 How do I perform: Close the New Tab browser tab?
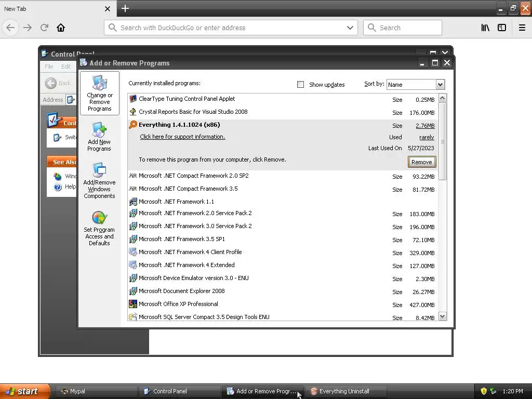click(107, 9)
